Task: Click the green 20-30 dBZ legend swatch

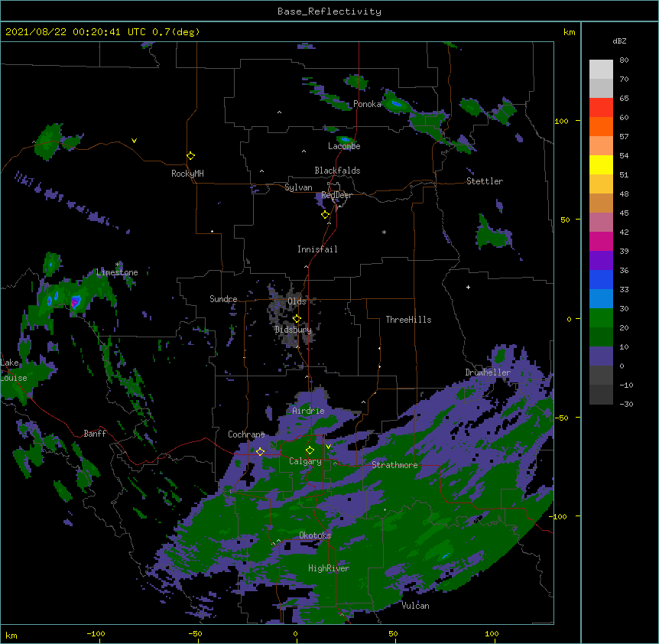Action: [x=601, y=318]
